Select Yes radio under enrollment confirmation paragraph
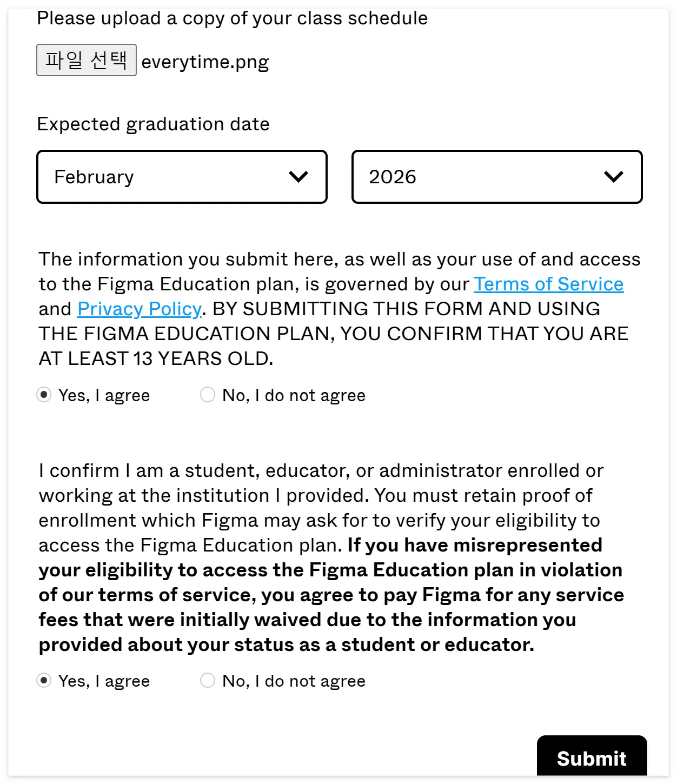 click(44, 680)
